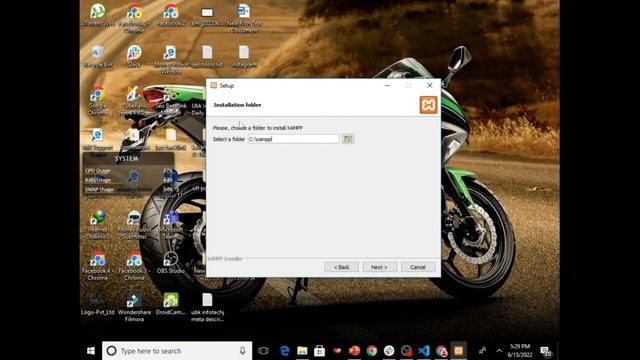Select the Wondershare Filmora desktop icon
The image size is (640, 360).
[134, 307]
